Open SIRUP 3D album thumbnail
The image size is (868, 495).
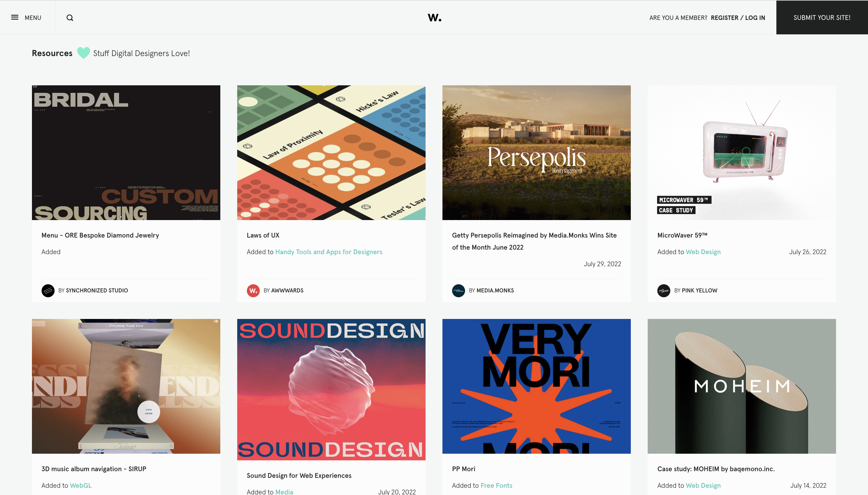click(126, 386)
